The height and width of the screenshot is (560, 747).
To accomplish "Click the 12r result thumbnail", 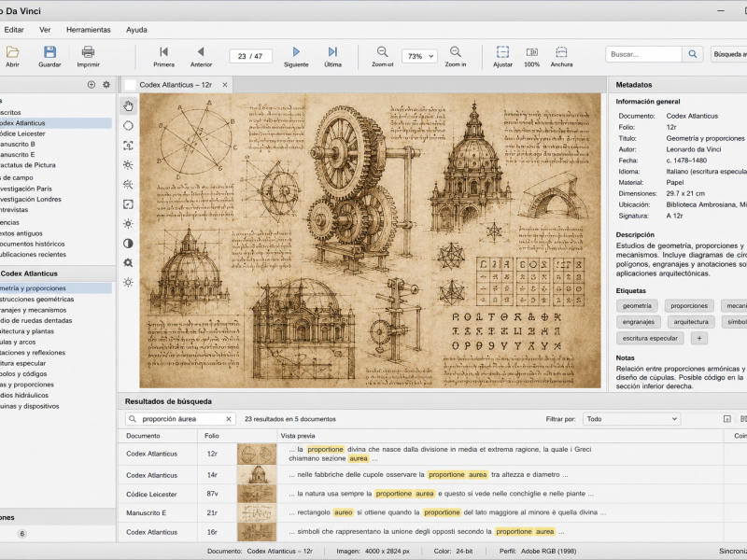I will (257, 454).
